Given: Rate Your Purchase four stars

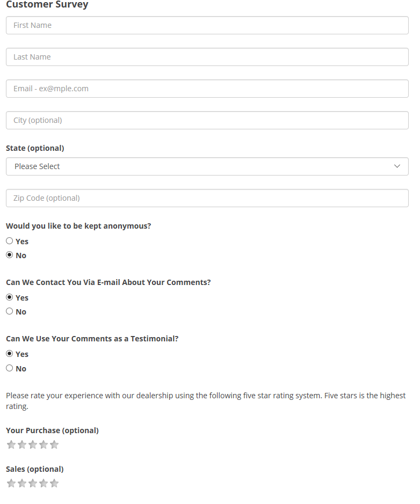Looking at the screenshot, I should (44, 444).
